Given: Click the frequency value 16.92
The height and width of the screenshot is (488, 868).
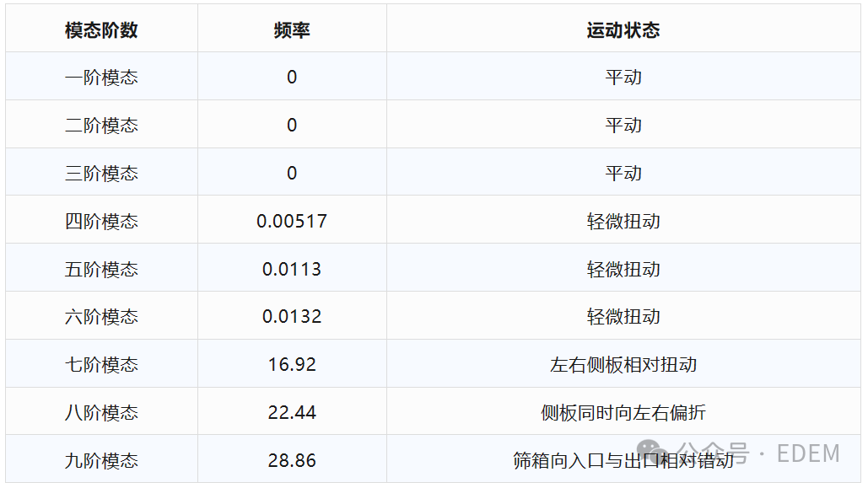Looking at the screenshot, I should [x=292, y=365].
